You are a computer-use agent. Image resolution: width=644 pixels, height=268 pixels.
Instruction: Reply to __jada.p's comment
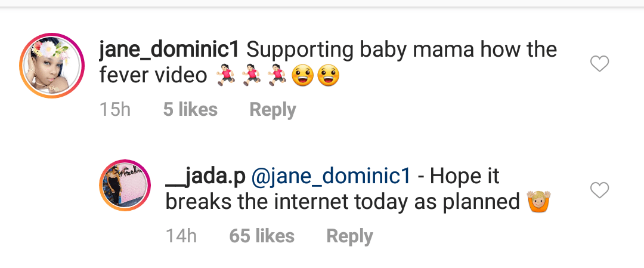point(349,236)
